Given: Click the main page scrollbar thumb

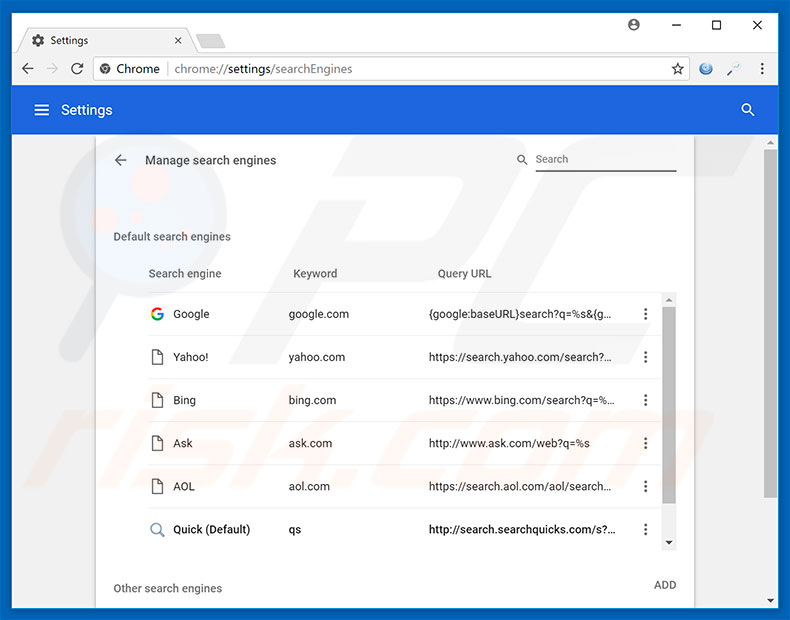Looking at the screenshot, I should (x=770, y=323).
